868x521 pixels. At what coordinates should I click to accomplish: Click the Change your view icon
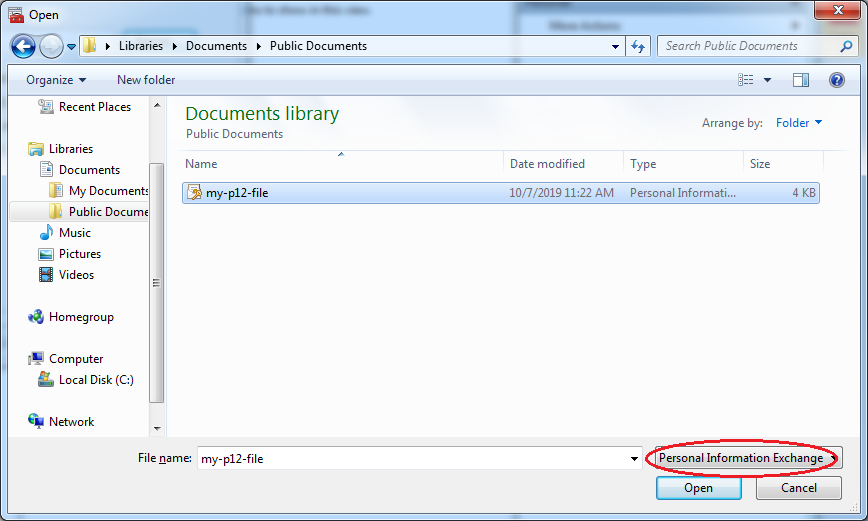[746, 80]
